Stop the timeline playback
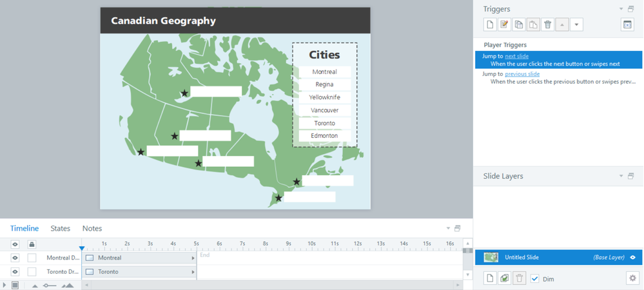The width and height of the screenshot is (644, 290). tap(15, 285)
